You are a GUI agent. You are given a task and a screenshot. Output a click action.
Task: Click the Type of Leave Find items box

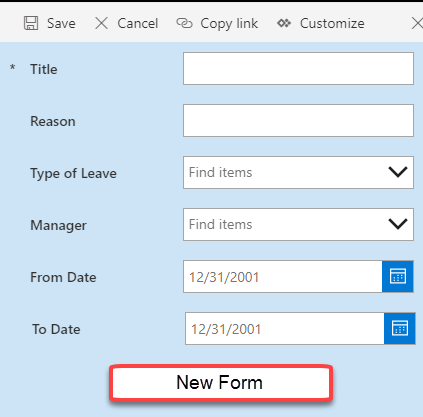pyautogui.click(x=298, y=172)
